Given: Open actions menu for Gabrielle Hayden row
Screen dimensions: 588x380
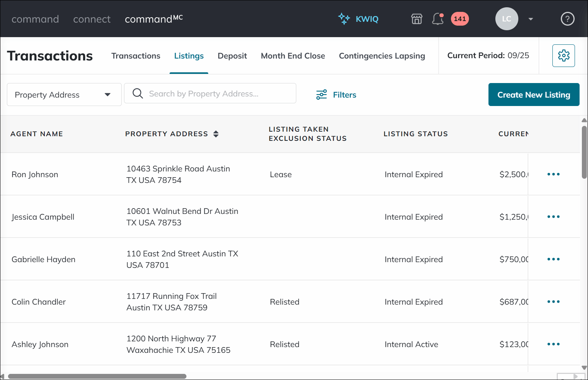Looking at the screenshot, I should (554, 259).
